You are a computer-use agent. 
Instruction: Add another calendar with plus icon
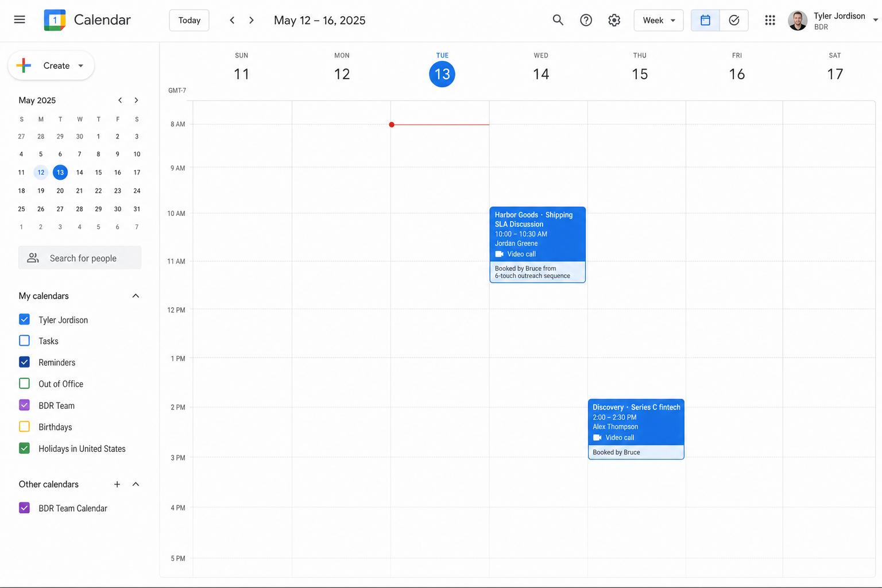(x=117, y=484)
